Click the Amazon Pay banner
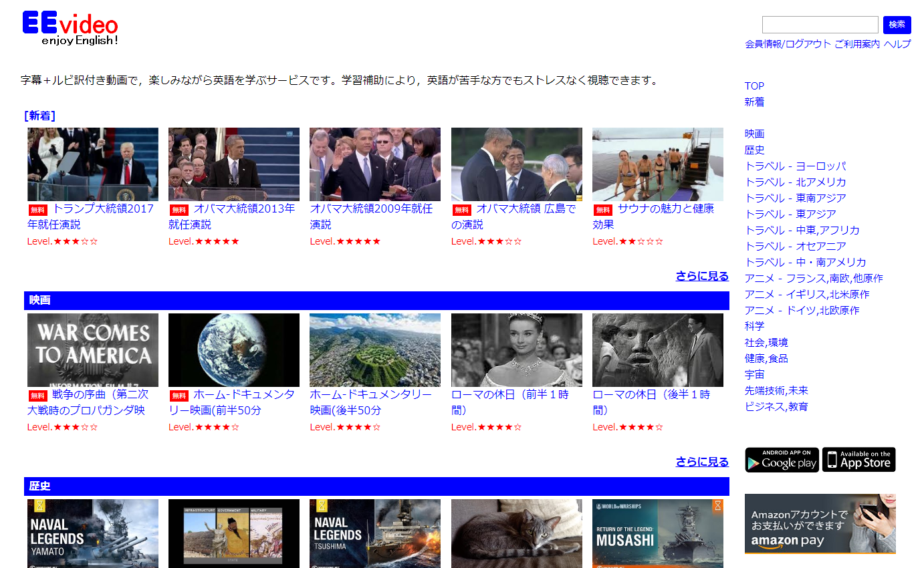Viewport: 924px width, 568px height. coord(820,524)
